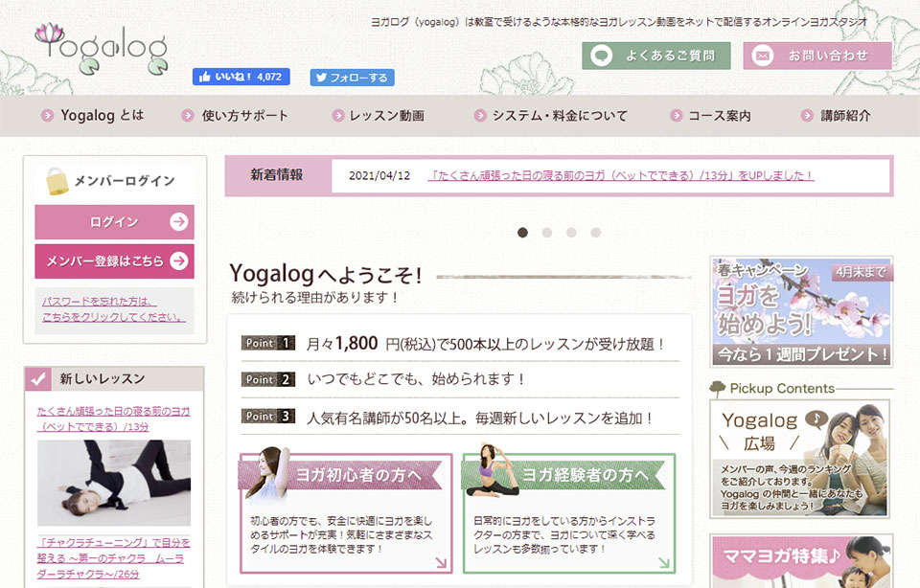920x588 pixels.
Task: Click the arrow icon in the 経験者 card corner
Action: (663, 563)
